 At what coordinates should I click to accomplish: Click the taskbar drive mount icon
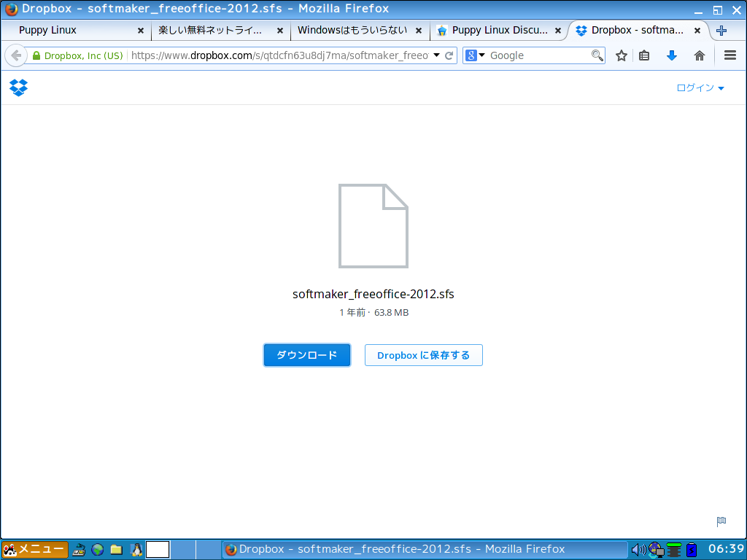point(79,550)
